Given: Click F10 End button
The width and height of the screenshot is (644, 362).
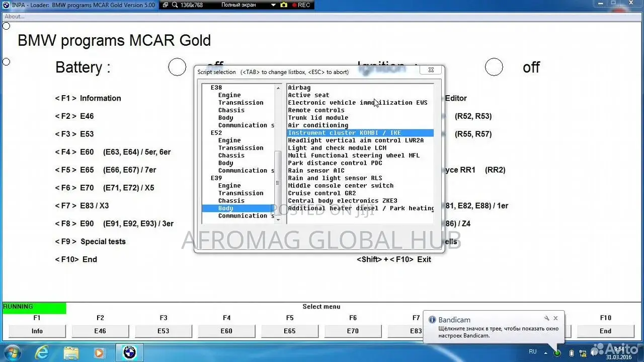Looking at the screenshot, I should point(606,331).
